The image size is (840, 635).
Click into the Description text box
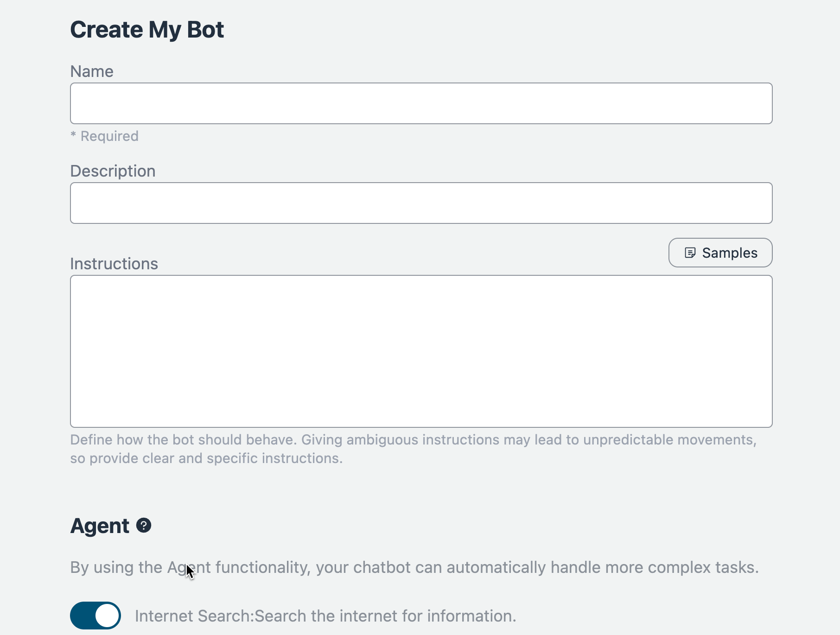click(x=421, y=203)
